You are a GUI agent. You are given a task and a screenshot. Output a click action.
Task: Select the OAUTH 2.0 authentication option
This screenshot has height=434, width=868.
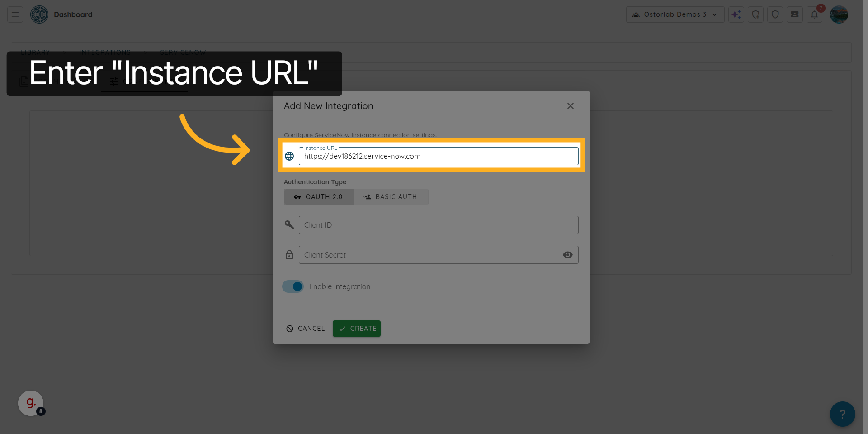(x=319, y=196)
